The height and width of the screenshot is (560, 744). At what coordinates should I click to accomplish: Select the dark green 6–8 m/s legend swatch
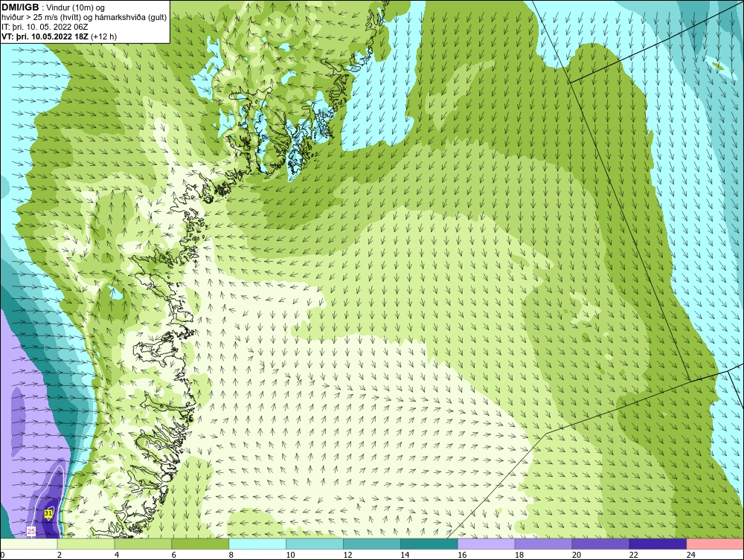tap(200, 544)
